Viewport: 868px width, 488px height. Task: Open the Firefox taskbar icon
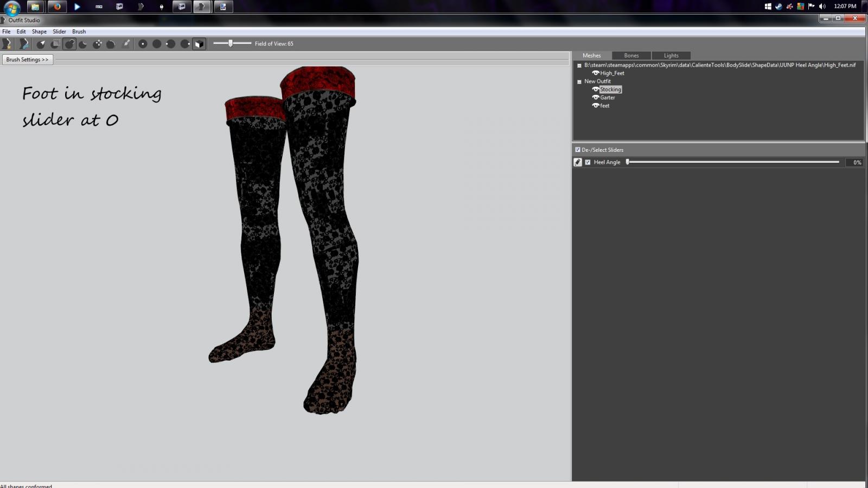pyautogui.click(x=57, y=7)
